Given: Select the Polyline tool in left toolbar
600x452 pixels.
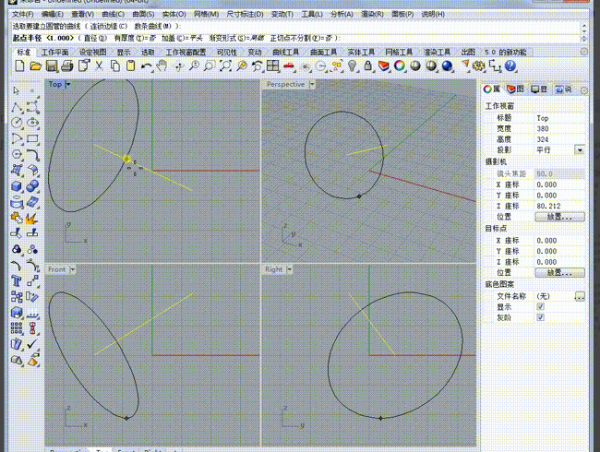Looking at the screenshot, I should coord(17,108).
